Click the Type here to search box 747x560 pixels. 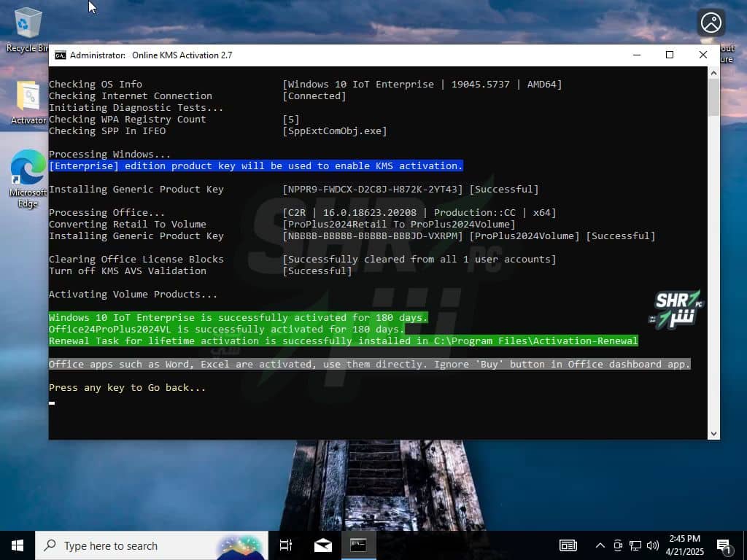[152, 545]
